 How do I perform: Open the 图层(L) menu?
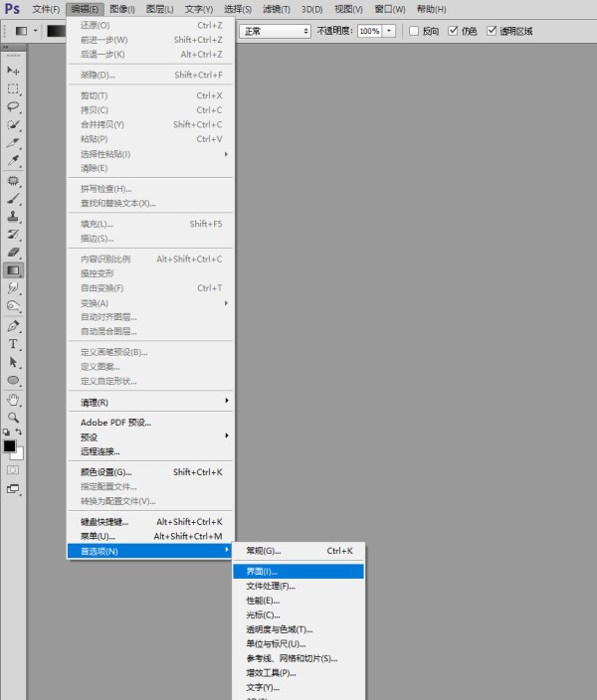(x=160, y=9)
